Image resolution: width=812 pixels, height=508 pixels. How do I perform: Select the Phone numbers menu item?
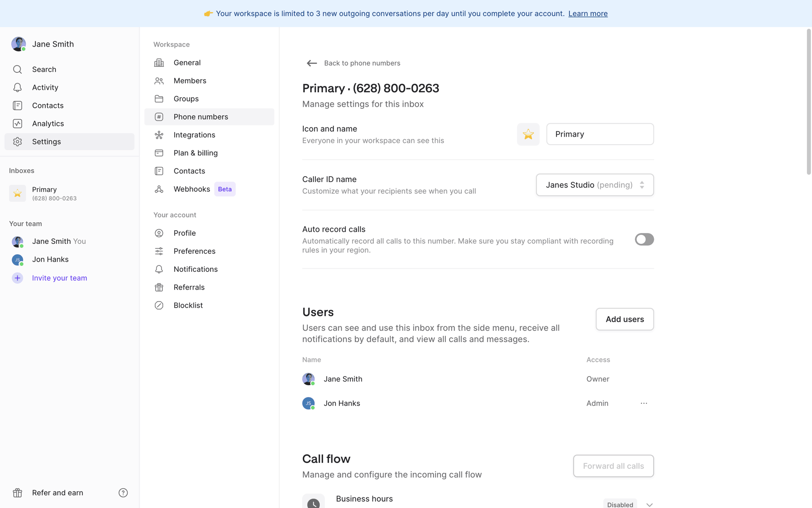coord(209,117)
